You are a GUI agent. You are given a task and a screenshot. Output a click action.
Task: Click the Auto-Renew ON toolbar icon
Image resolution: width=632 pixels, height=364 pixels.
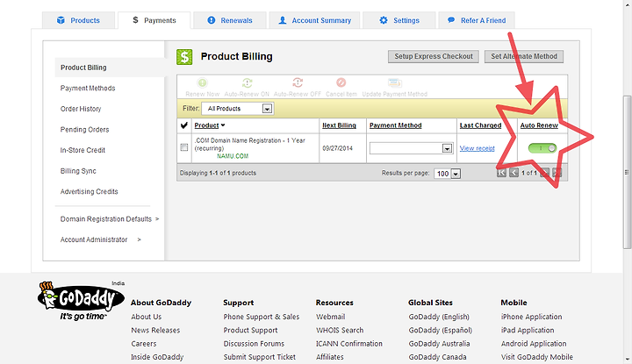point(247,83)
